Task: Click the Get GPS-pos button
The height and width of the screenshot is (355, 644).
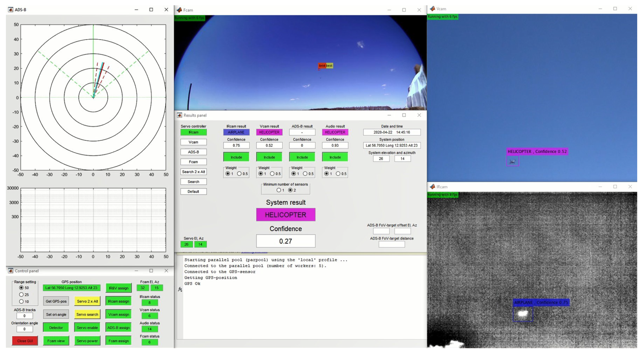Action: click(56, 301)
